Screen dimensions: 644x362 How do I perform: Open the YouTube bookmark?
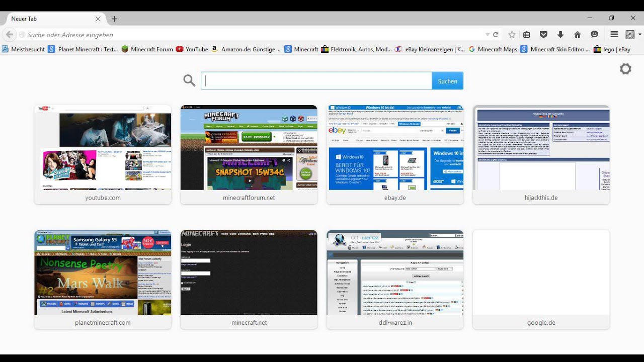click(192, 49)
